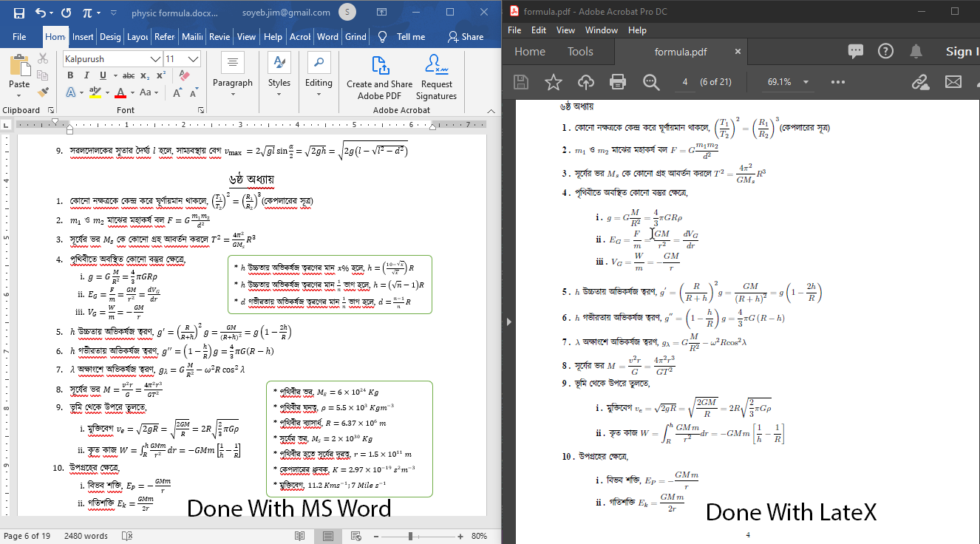Open the Change Case Aa dropdown
This screenshot has height=544, width=980.
(x=149, y=92)
